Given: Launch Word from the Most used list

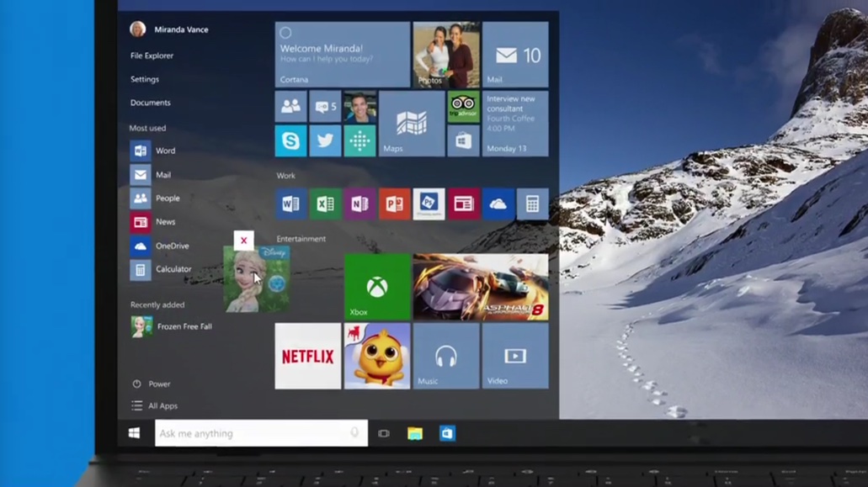Looking at the screenshot, I should click(x=152, y=151).
